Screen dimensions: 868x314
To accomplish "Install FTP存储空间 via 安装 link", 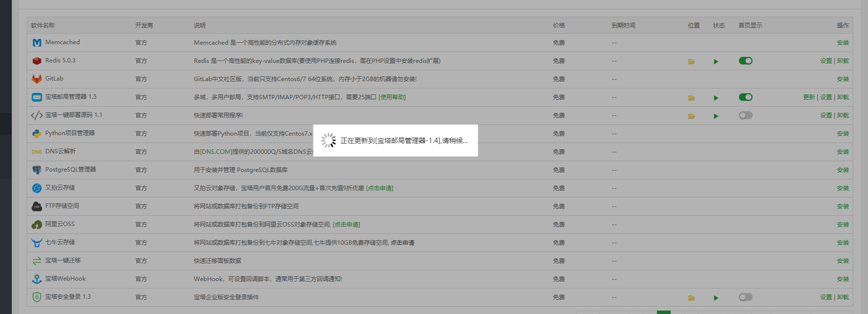I will [x=843, y=206].
